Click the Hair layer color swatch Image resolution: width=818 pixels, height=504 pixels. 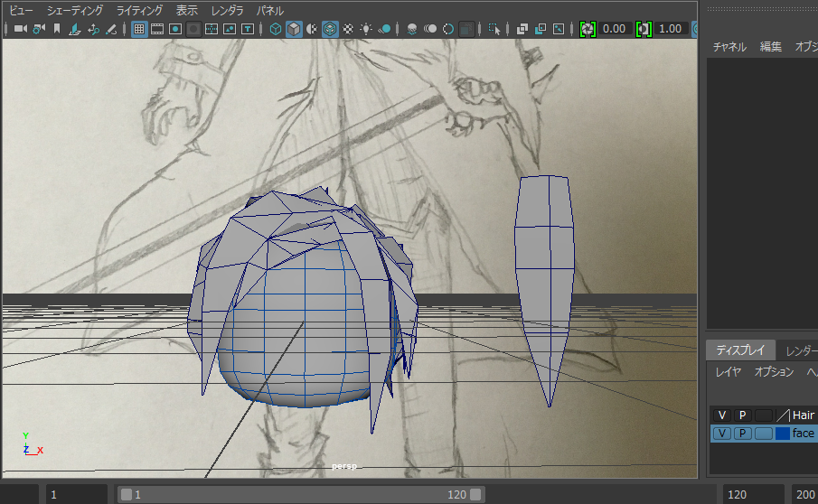pyautogui.click(x=783, y=415)
